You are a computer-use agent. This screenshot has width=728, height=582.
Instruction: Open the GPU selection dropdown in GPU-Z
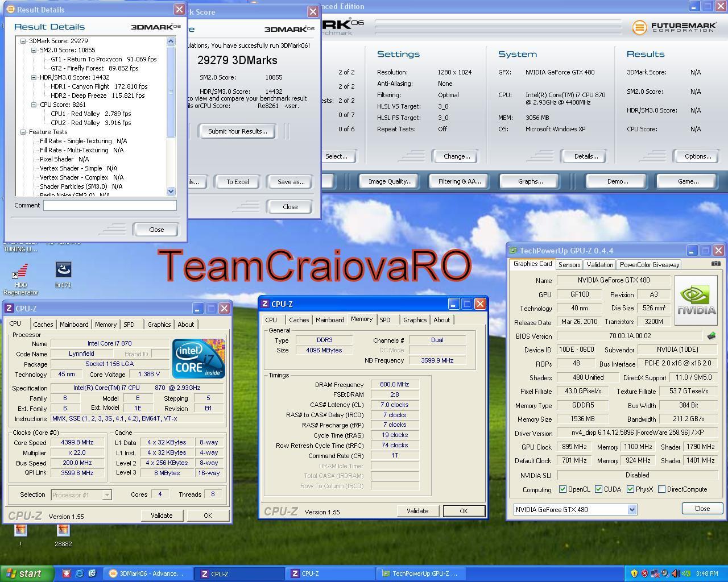coord(632,509)
